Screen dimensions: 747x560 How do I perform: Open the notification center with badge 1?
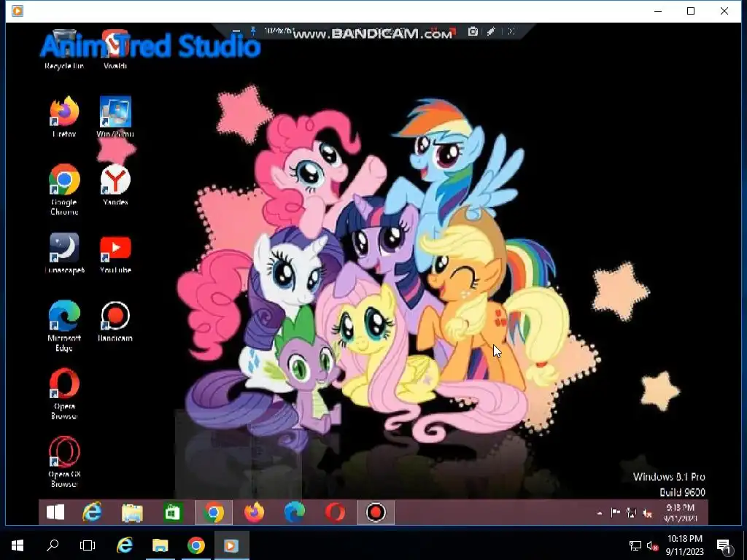click(724, 546)
